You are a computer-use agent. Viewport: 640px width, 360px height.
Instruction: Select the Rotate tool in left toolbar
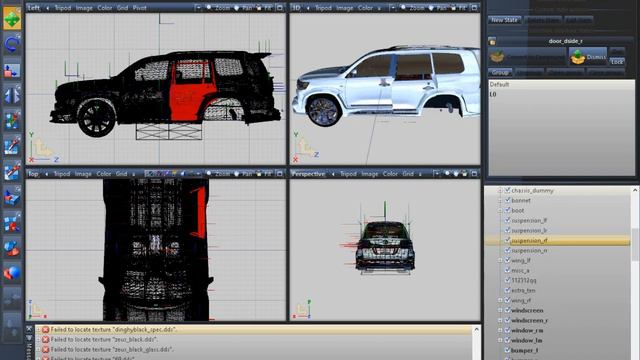click(12, 44)
